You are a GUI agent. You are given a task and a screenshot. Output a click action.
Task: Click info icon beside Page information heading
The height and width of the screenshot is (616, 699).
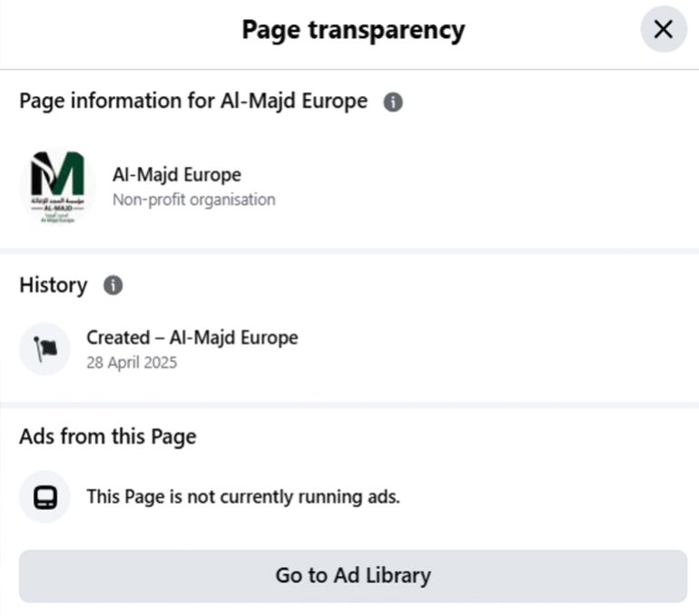coord(393,103)
